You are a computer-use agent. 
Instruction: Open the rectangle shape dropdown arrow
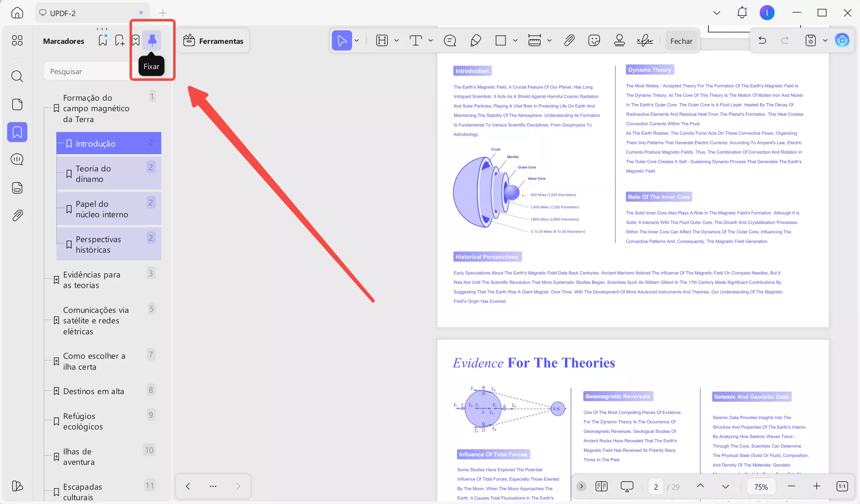[x=515, y=40]
